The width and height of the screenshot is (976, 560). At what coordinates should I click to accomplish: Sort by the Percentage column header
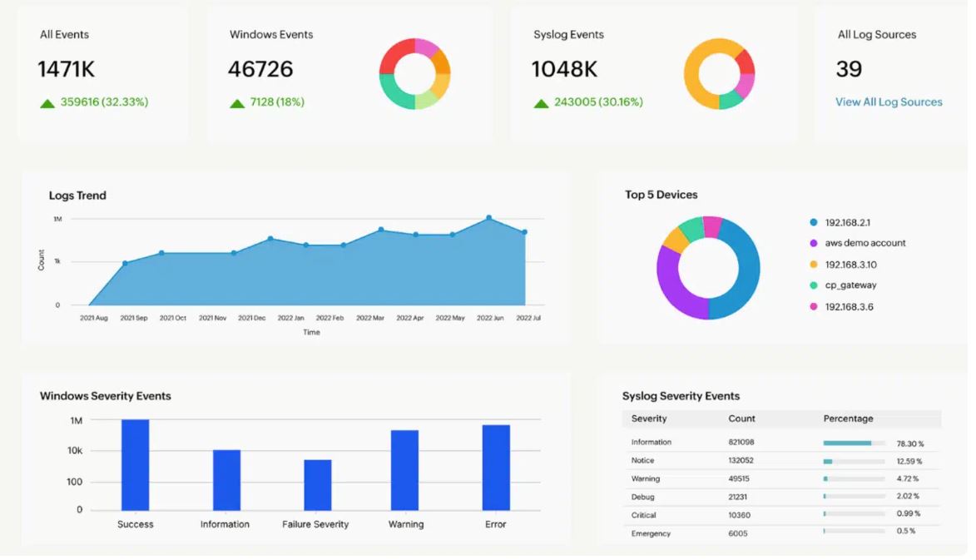point(848,419)
